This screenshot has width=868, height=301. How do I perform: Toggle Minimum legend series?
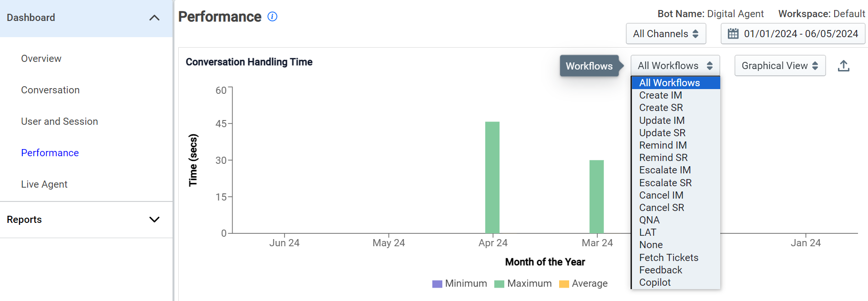point(460,283)
